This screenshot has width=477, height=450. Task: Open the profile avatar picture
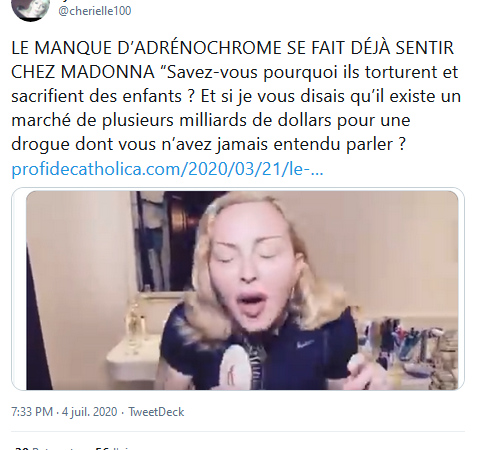[30, 9]
